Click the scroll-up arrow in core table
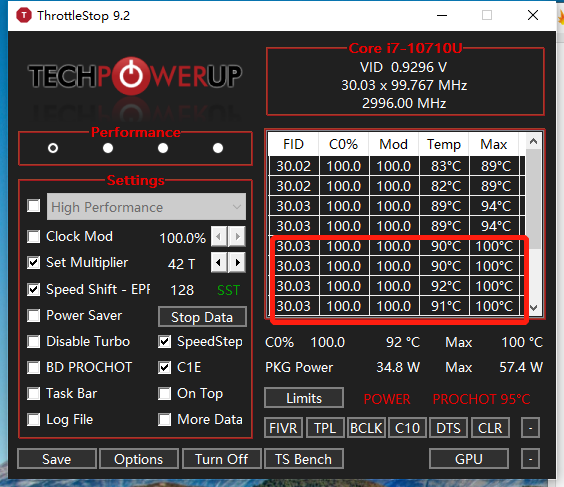 tap(533, 141)
